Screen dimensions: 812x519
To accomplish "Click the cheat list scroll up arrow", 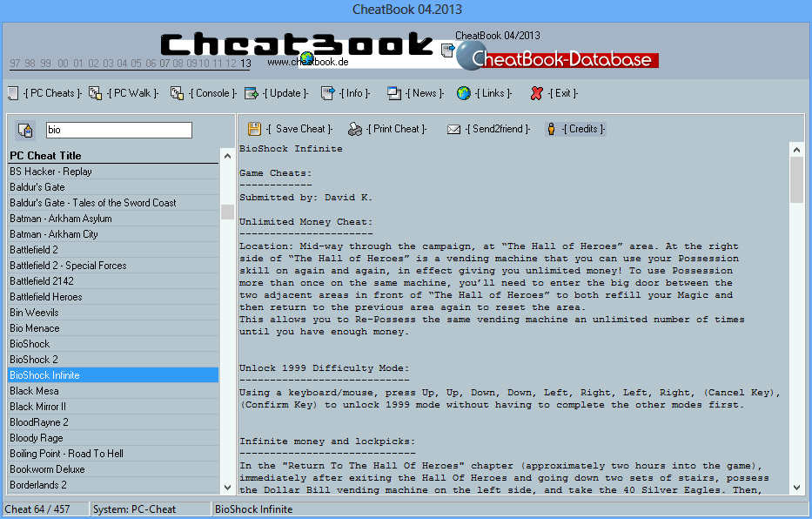I will (x=227, y=156).
